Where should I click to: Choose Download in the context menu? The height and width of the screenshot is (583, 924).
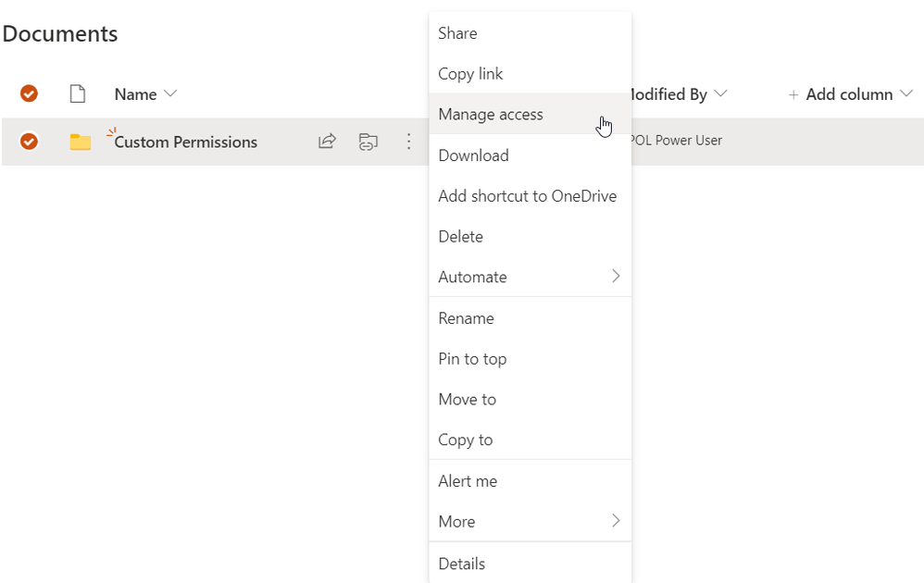tap(474, 155)
